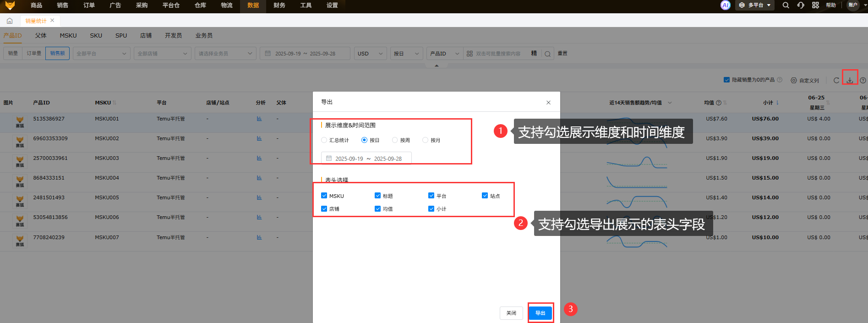This screenshot has width=868, height=323.
Task: Open analysis chart icon for MSKU001
Action: [259, 119]
